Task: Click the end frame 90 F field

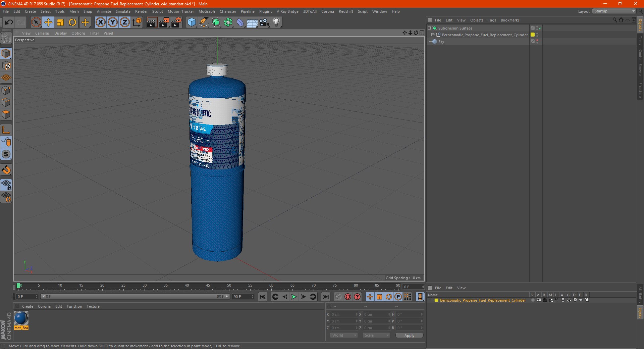Action: [x=243, y=297]
